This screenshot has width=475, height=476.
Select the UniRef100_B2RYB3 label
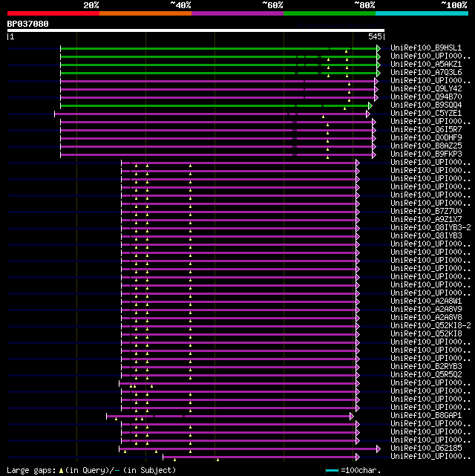pyautogui.click(x=426, y=366)
